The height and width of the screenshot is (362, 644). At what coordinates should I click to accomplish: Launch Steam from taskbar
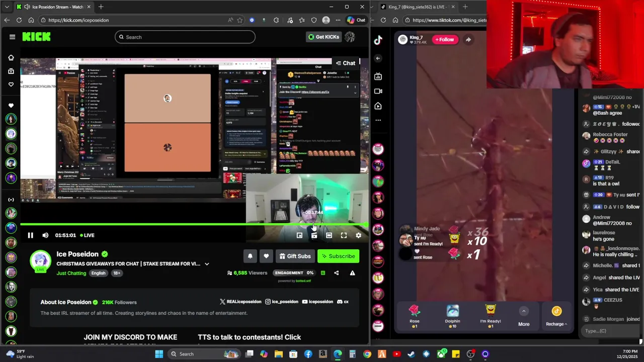point(412,354)
